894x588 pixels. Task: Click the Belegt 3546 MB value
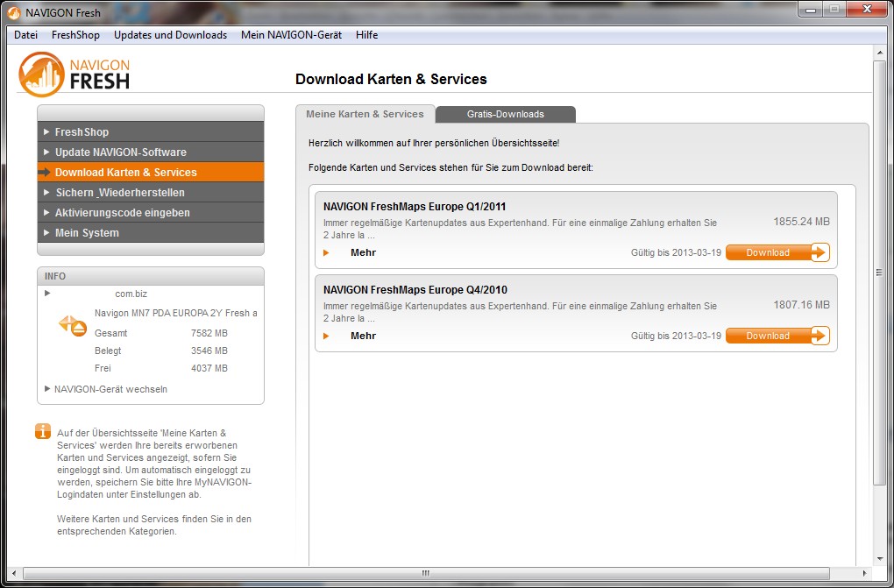(209, 351)
